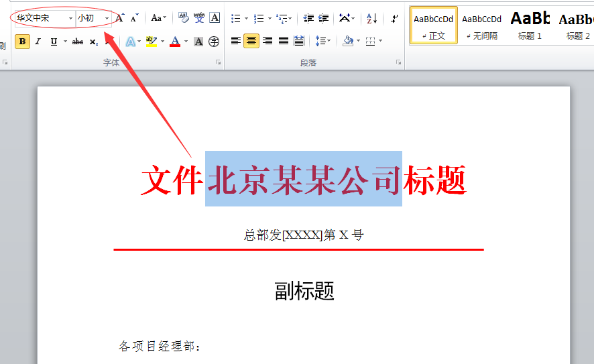Open font dialog launcher in 字体 group

point(218,62)
